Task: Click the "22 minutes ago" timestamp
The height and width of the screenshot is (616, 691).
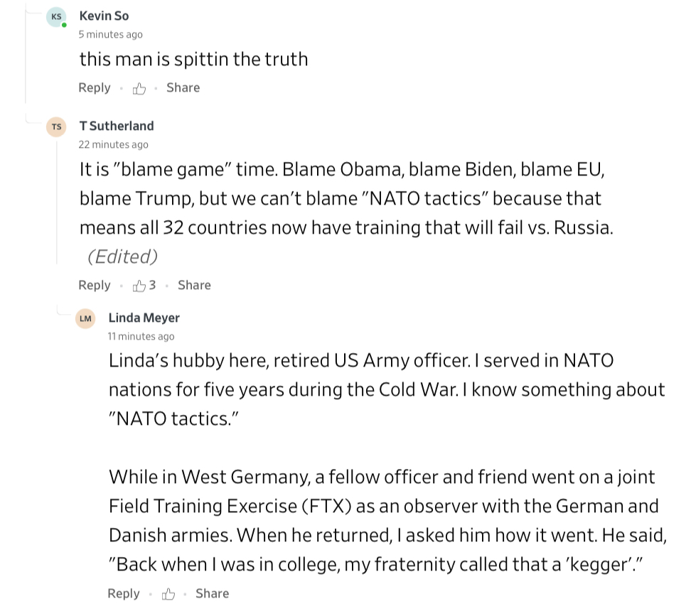Action: tap(114, 144)
